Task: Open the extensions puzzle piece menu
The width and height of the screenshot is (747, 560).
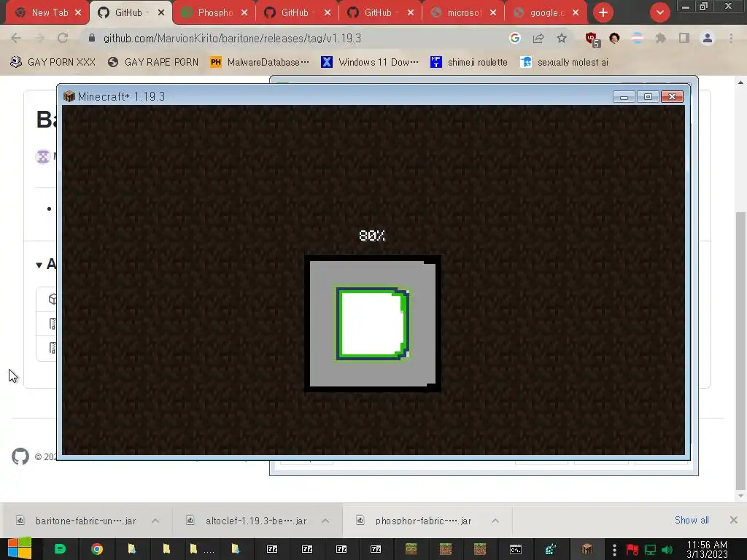Action: (660, 38)
